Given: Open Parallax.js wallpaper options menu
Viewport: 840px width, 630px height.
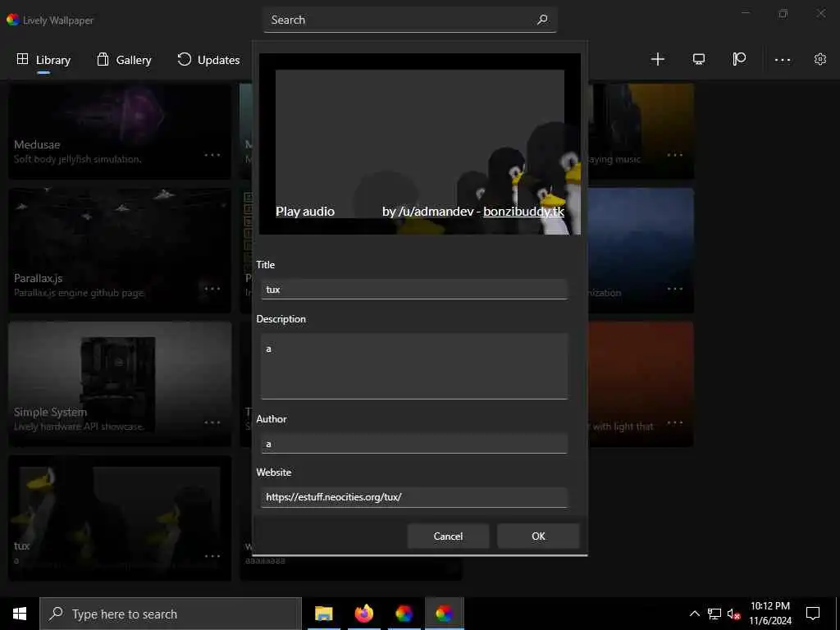Looking at the screenshot, I should click(212, 289).
